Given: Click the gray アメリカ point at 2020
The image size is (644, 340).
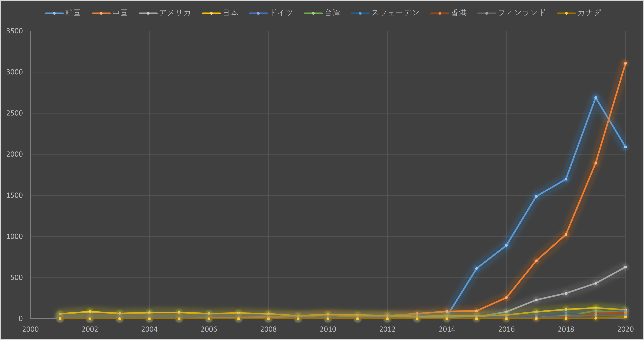Looking at the screenshot, I should [x=625, y=267].
